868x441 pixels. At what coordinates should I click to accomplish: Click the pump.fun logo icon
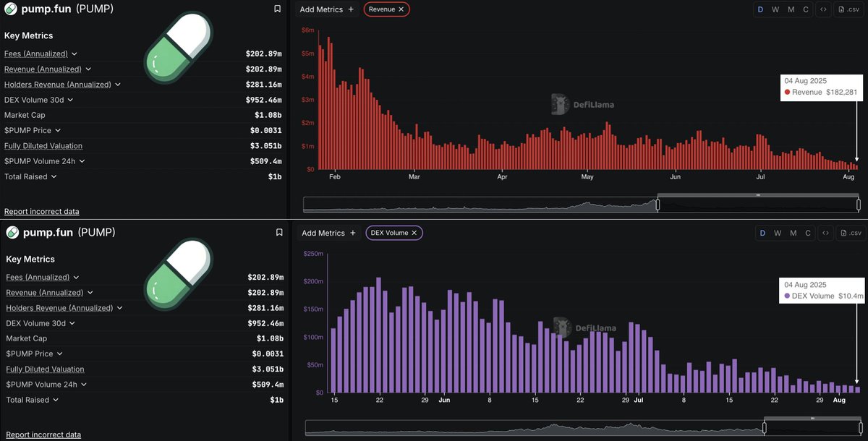tap(11, 9)
